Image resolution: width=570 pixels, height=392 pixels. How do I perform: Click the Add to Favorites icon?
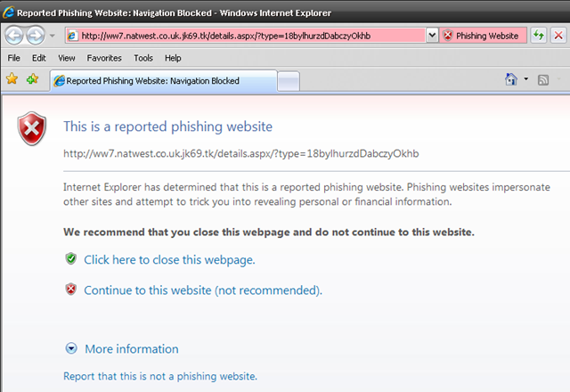(x=32, y=78)
